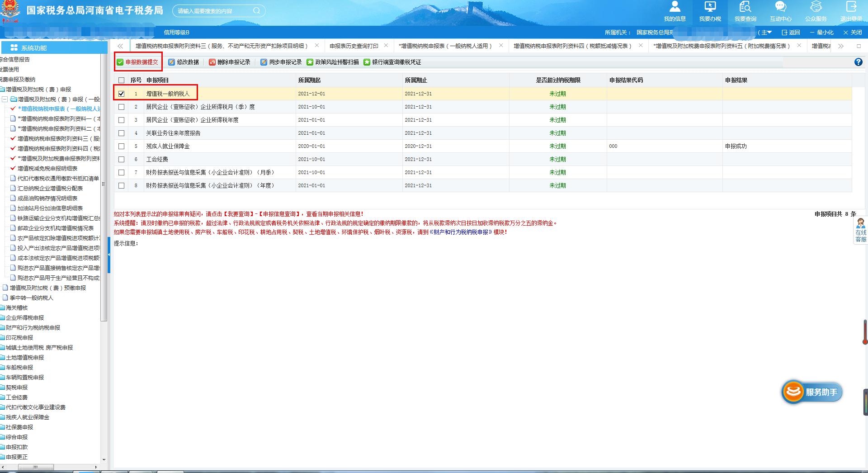Open 我的信息 in top navigation
The height and width of the screenshot is (473, 868).
click(675, 11)
